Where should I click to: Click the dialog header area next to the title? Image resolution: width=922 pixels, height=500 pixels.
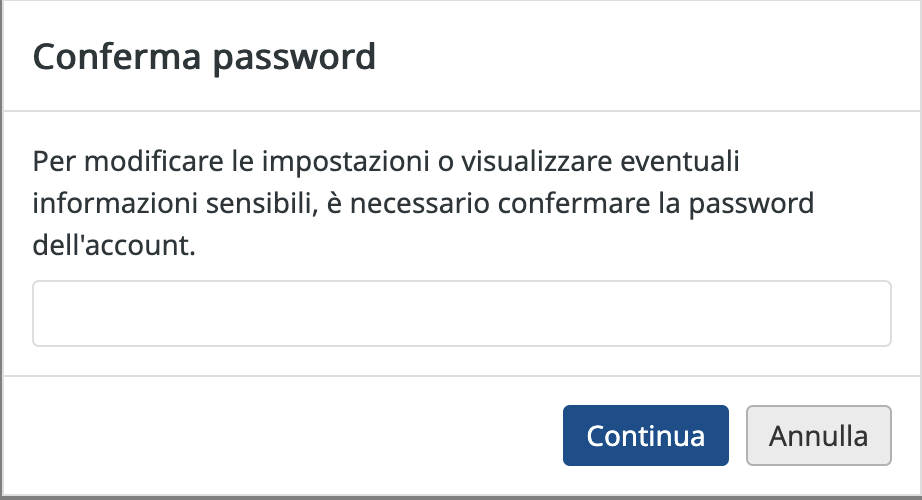tap(647, 56)
